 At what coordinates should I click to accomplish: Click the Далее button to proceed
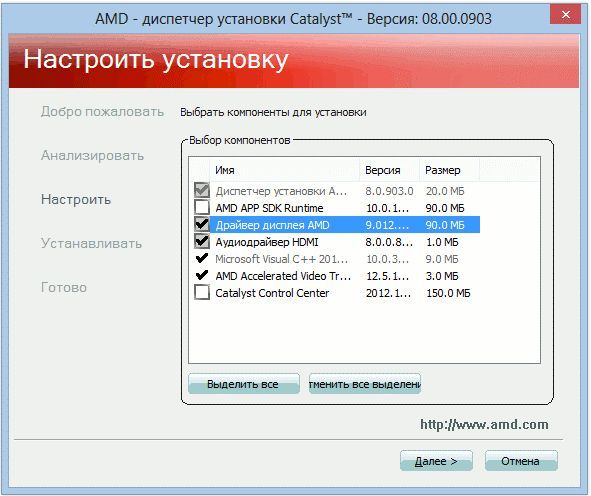click(436, 461)
